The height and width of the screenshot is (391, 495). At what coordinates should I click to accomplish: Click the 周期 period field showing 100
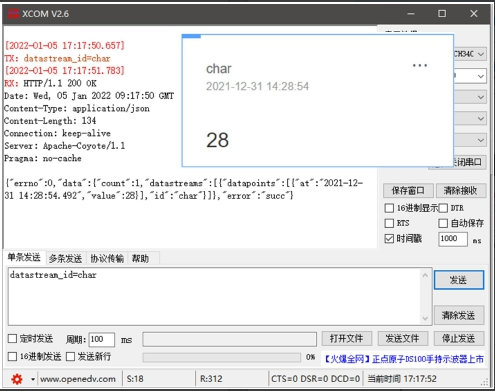[101, 340]
